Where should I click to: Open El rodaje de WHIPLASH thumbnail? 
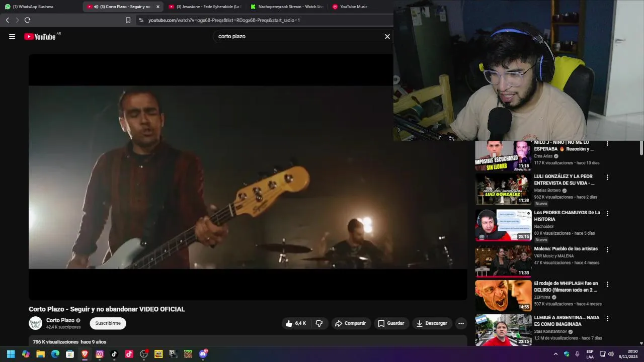tap(503, 296)
